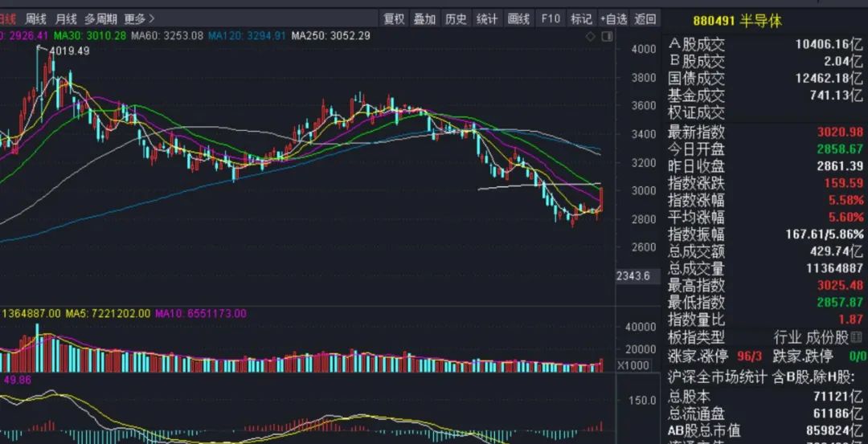Click the 最高指数 value 3025.48

click(841, 285)
